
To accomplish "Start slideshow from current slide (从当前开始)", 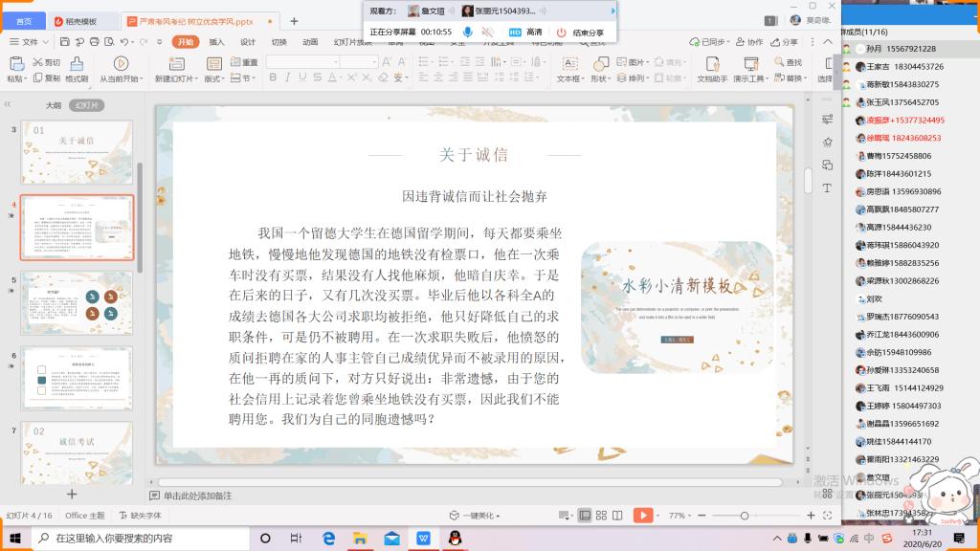I will (121, 69).
